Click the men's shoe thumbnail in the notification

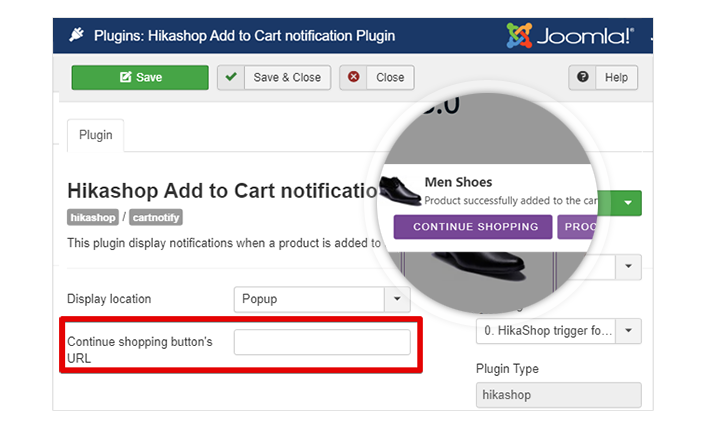point(400,191)
